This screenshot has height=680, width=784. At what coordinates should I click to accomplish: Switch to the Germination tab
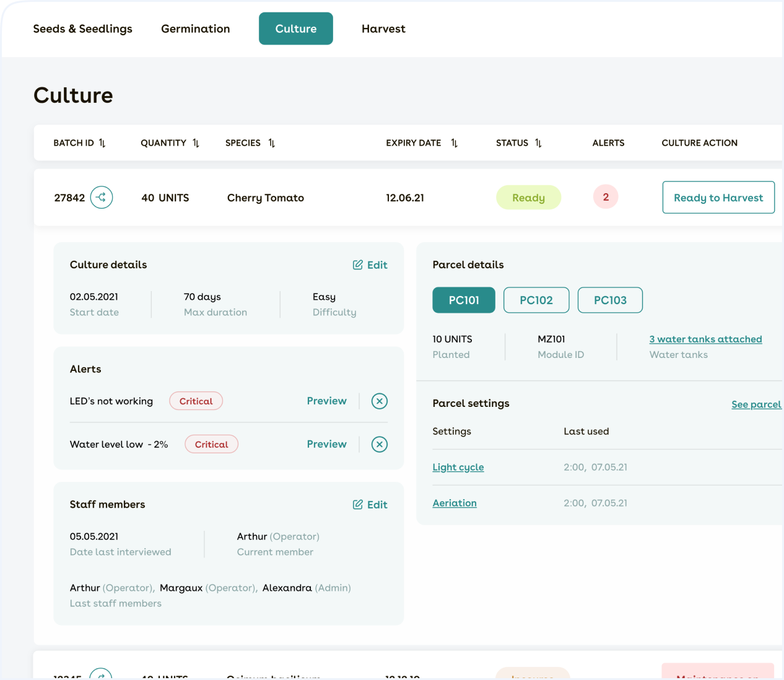coord(195,29)
